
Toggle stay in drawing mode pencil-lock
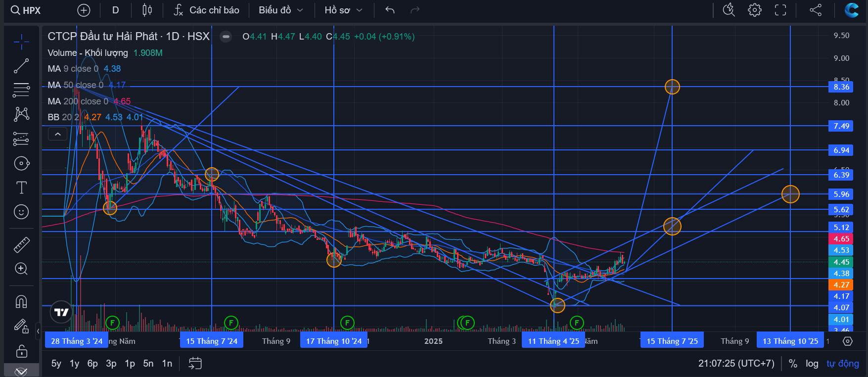[21, 326]
